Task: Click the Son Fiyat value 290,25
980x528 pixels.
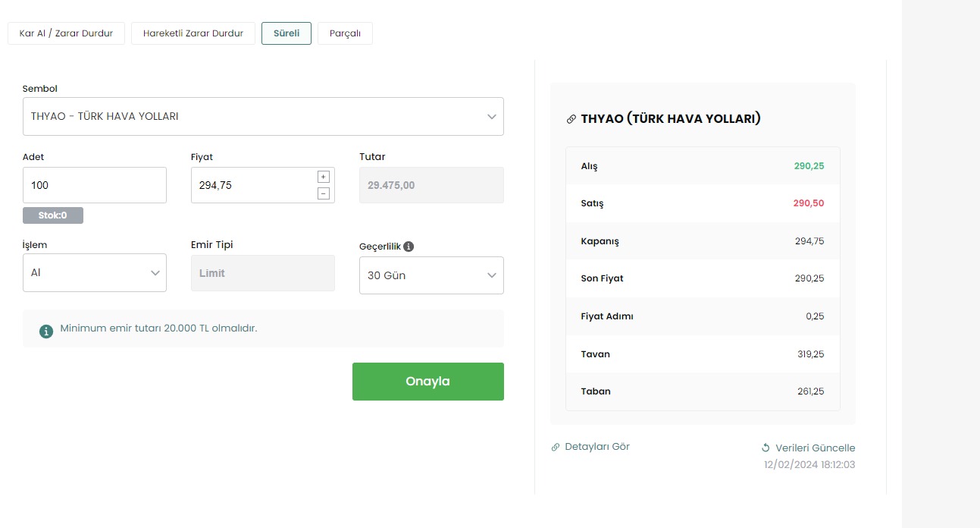Action: 809,278
